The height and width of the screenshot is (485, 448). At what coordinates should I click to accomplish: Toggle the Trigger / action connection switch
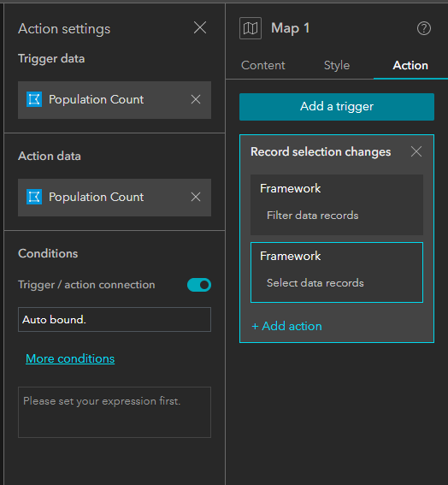coord(199,285)
